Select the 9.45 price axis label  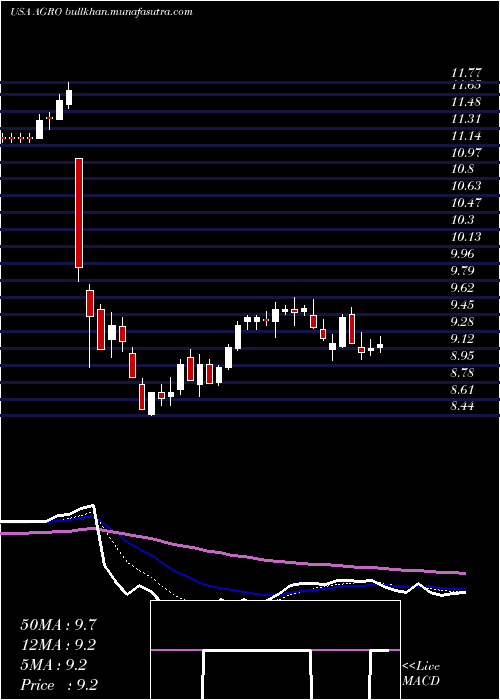click(464, 305)
